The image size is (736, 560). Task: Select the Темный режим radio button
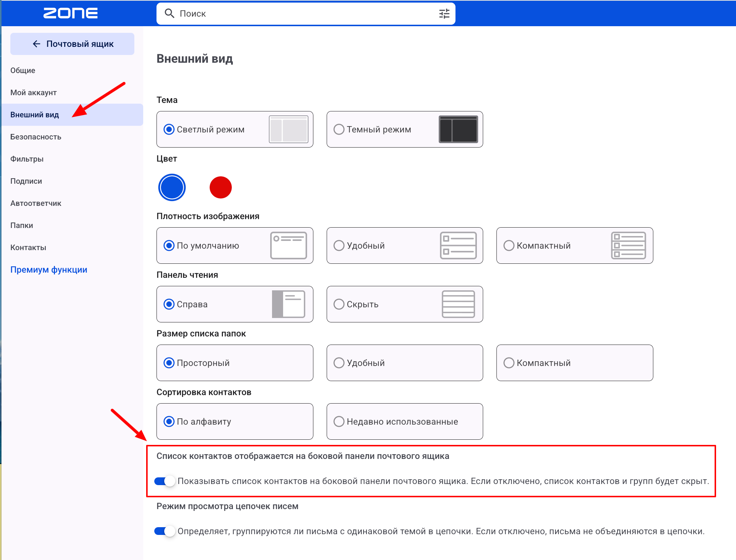coord(339,129)
